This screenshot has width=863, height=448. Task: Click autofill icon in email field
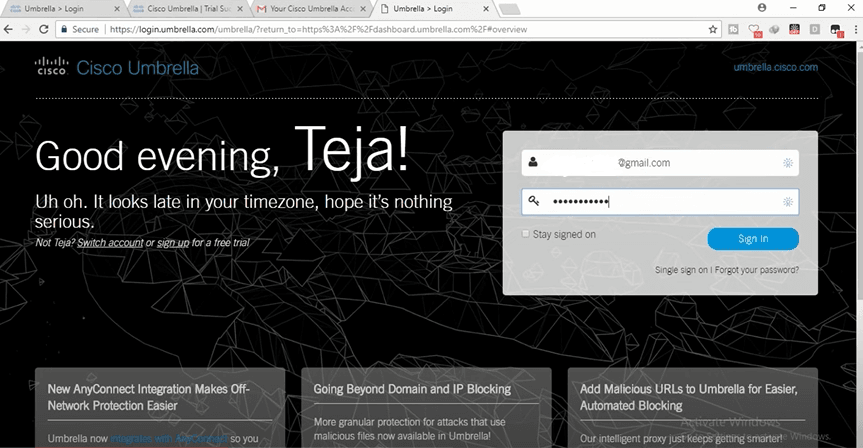[788, 163]
